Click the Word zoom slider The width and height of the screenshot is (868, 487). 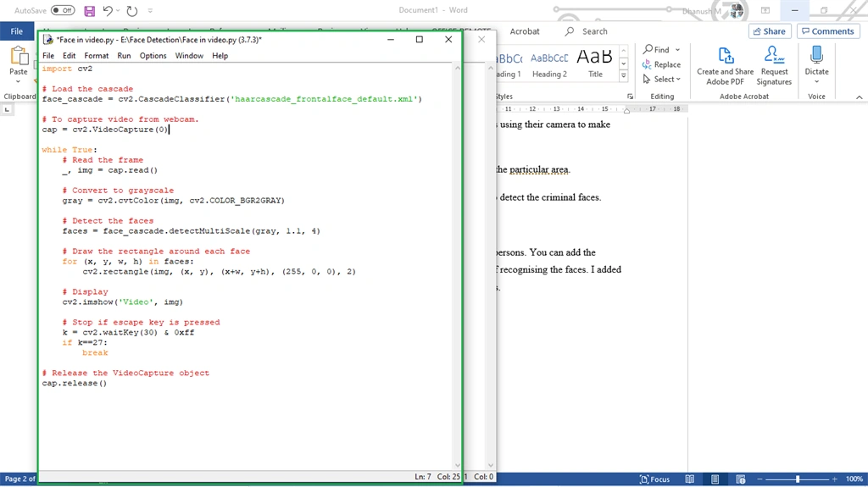[797, 479]
